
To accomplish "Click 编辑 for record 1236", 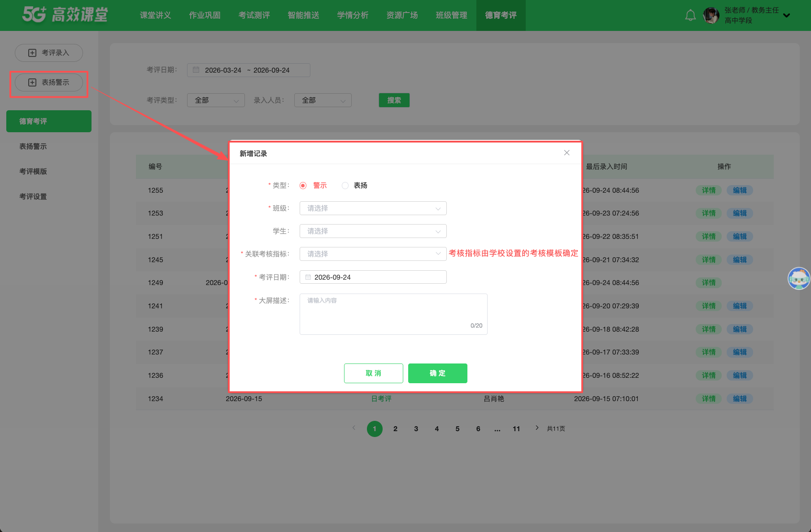I will point(740,376).
